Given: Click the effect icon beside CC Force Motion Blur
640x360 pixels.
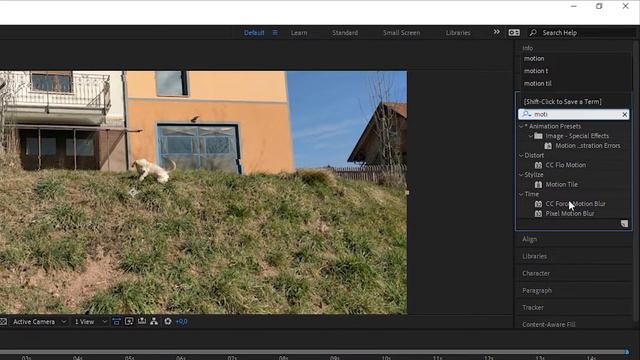Looking at the screenshot, I should pyautogui.click(x=538, y=204).
